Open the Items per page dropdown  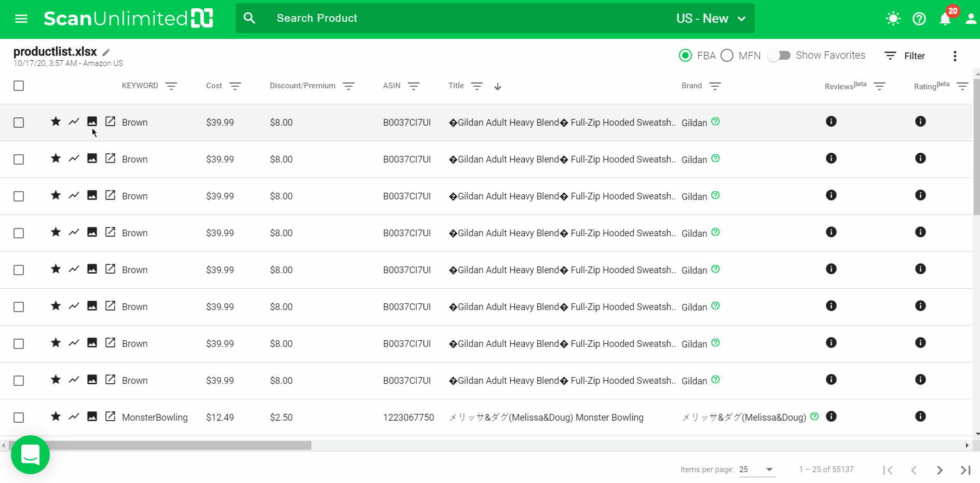(757, 469)
